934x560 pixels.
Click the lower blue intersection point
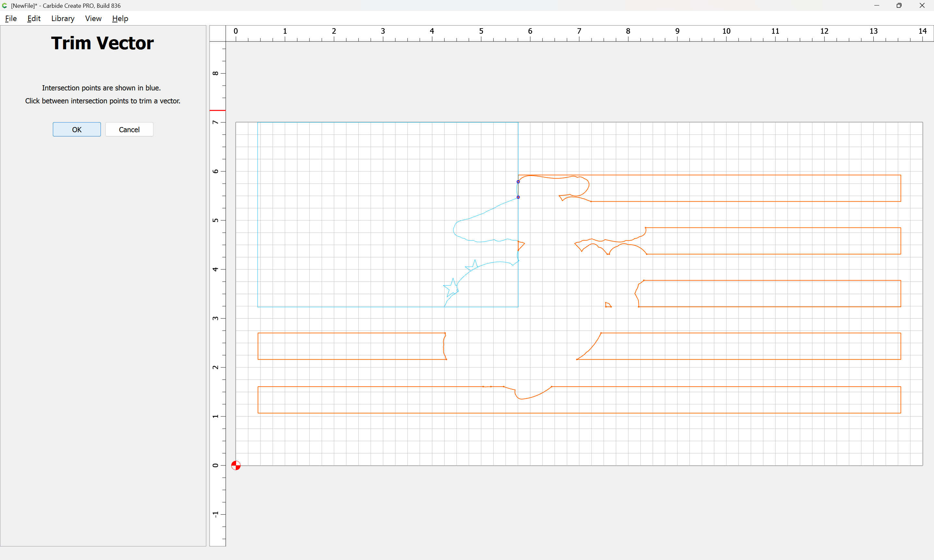pyautogui.click(x=518, y=197)
